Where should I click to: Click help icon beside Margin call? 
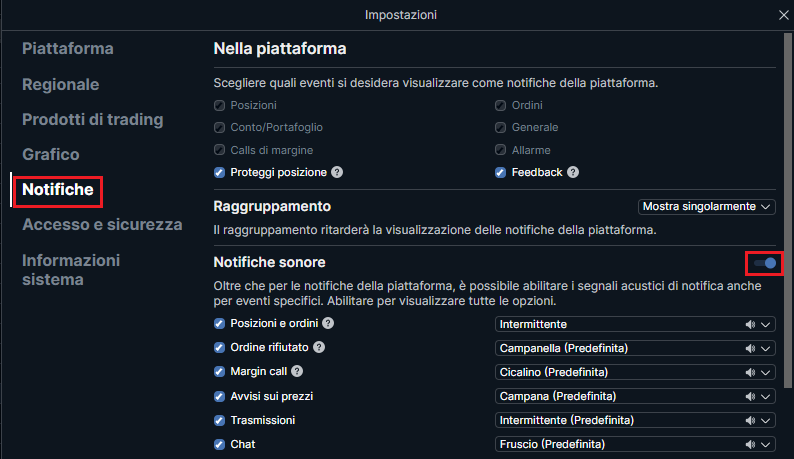pyautogui.click(x=297, y=371)
